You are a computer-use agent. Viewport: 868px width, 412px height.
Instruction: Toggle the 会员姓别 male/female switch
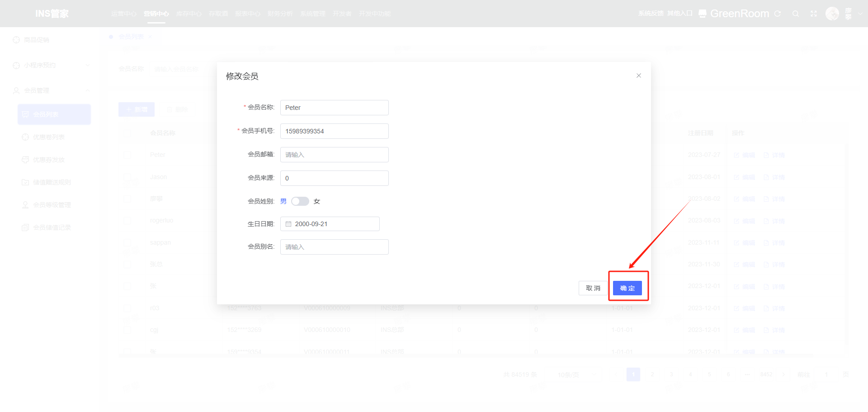pyautogui.click(x=300, y=201)
